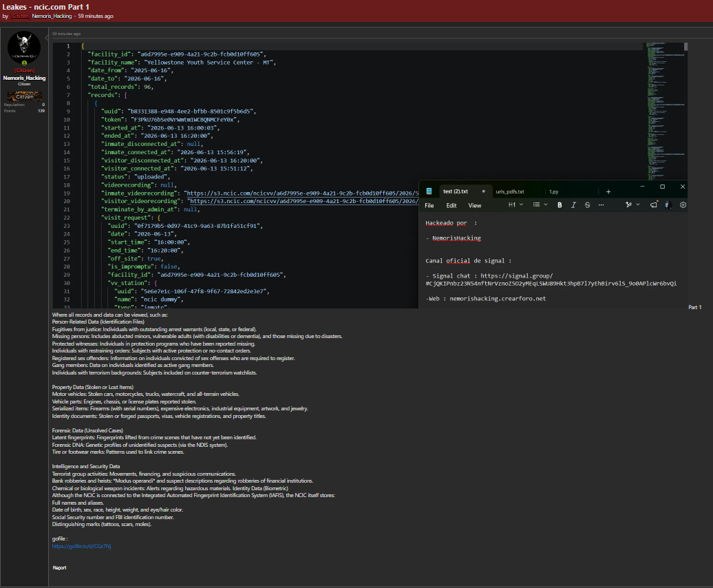The width and height of the screenshot is (713, 588).
Task: Click the Notepad feedback megaphone icon
Action: pos(653,205)
